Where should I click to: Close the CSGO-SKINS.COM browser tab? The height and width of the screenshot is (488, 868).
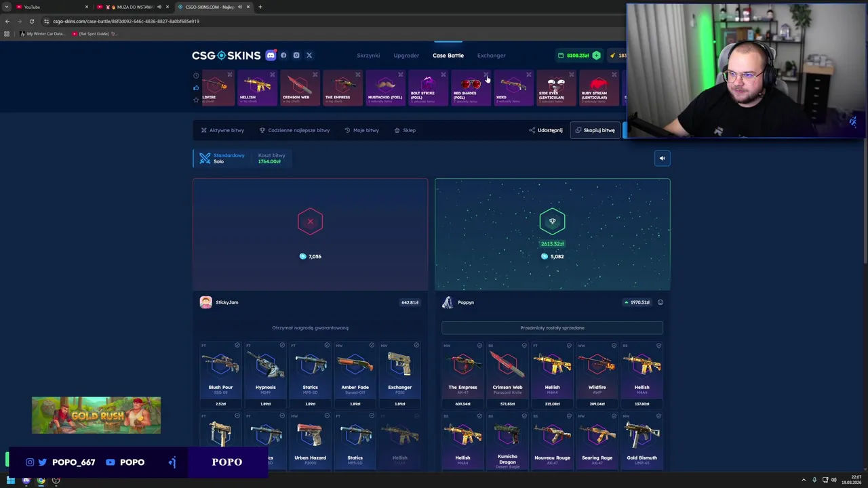coord(248,7)
